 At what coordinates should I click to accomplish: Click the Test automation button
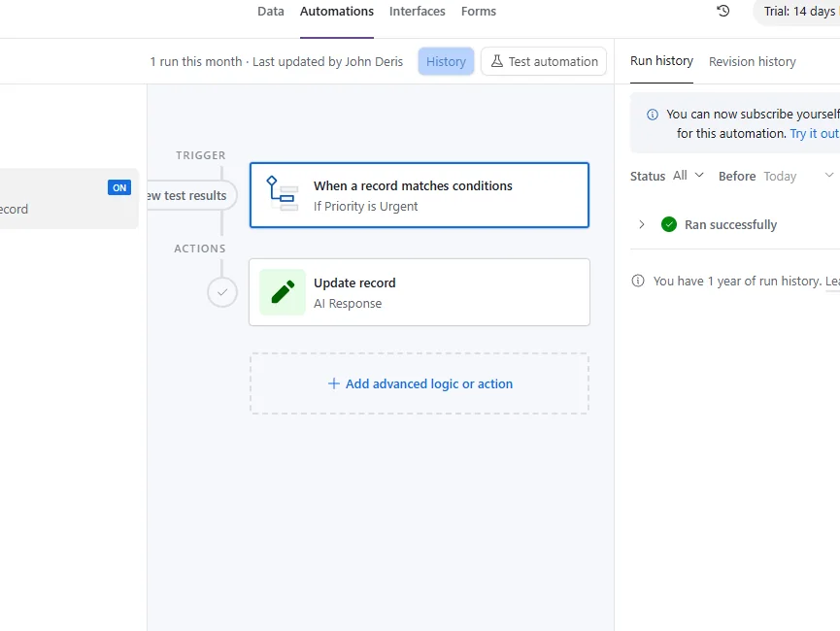(544, 61)
